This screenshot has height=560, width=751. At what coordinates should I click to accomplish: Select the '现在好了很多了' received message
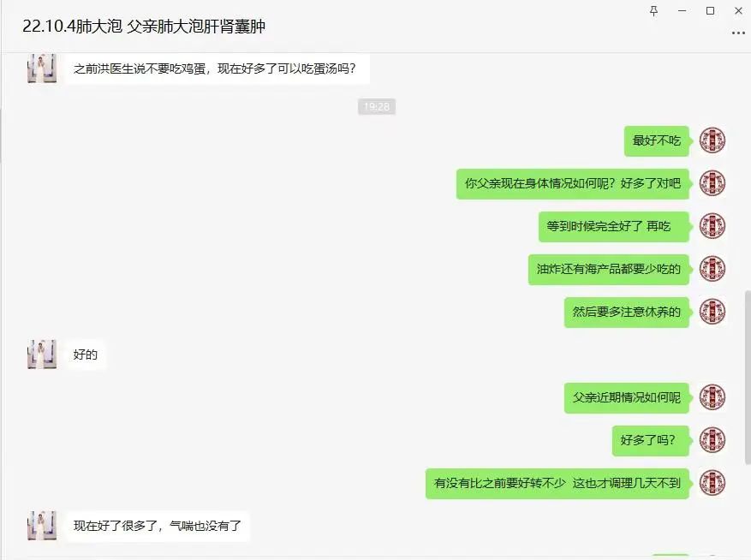coord(157,526)
